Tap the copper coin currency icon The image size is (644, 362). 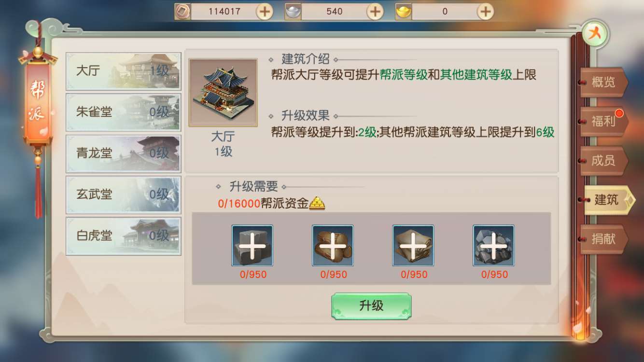[x=182, y=11]
